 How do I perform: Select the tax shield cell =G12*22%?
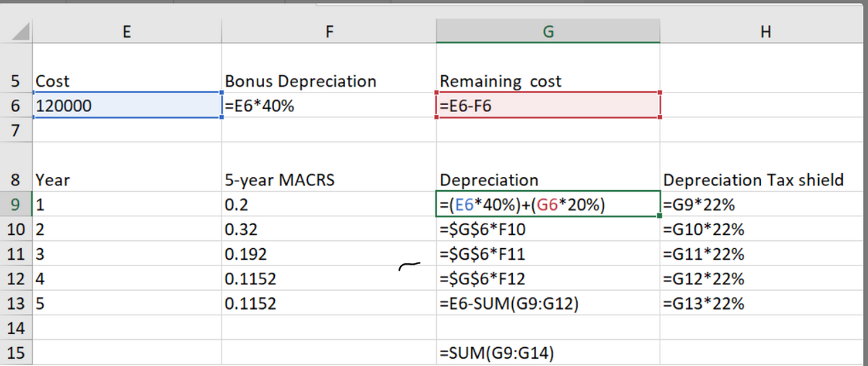(765, 279)
